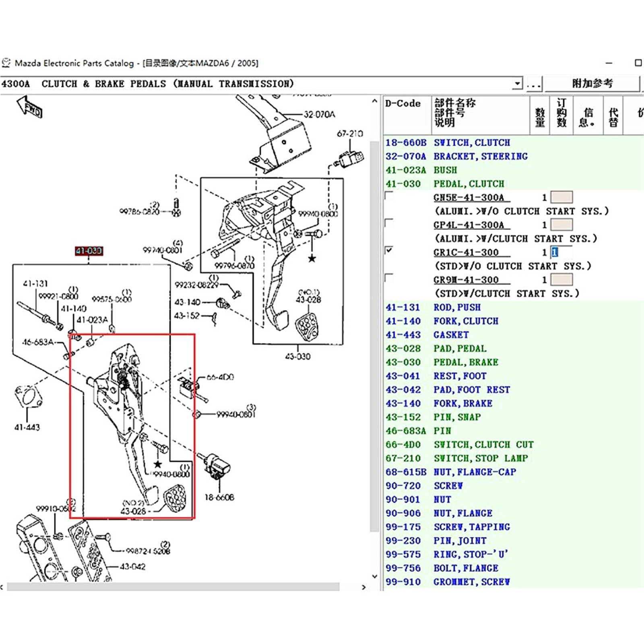Click the '...' browse button
The height and width of the screenshot is (644, 644).
534,84
